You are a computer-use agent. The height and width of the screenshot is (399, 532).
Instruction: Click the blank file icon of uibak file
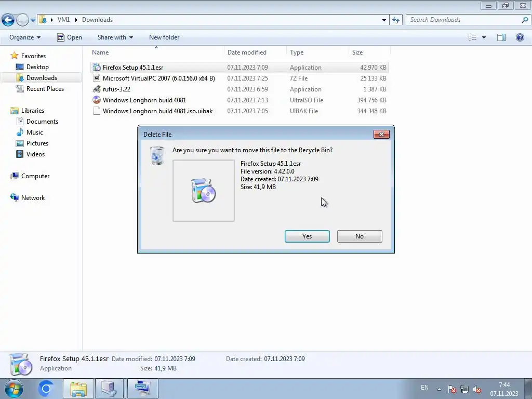(x=97, y=111)
